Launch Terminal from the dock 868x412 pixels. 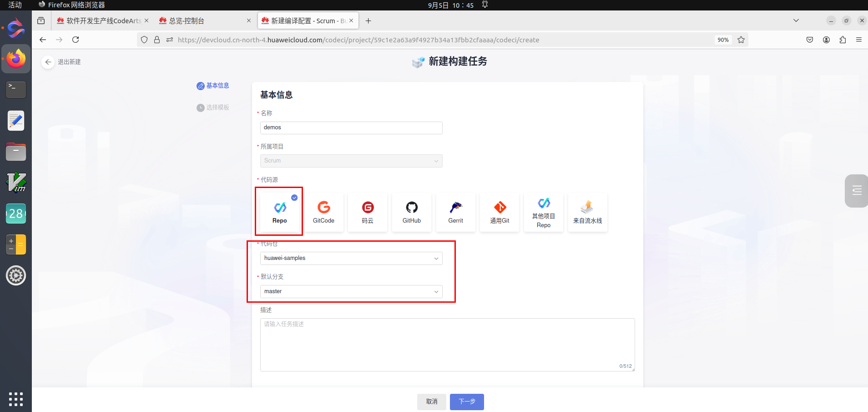tap(16, 90)
